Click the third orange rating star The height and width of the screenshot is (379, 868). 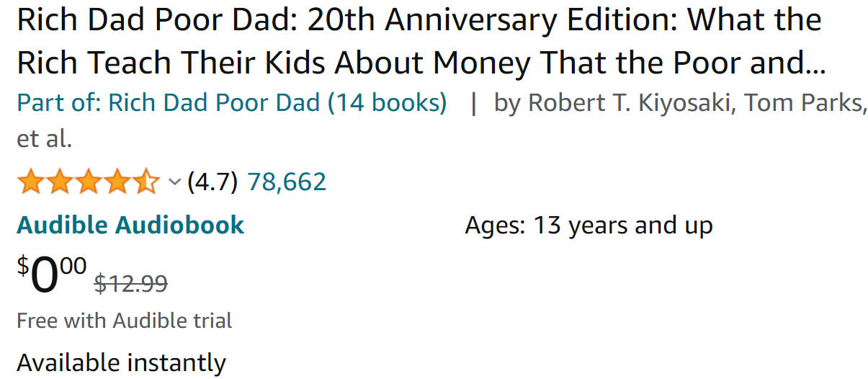coord(88,182)
